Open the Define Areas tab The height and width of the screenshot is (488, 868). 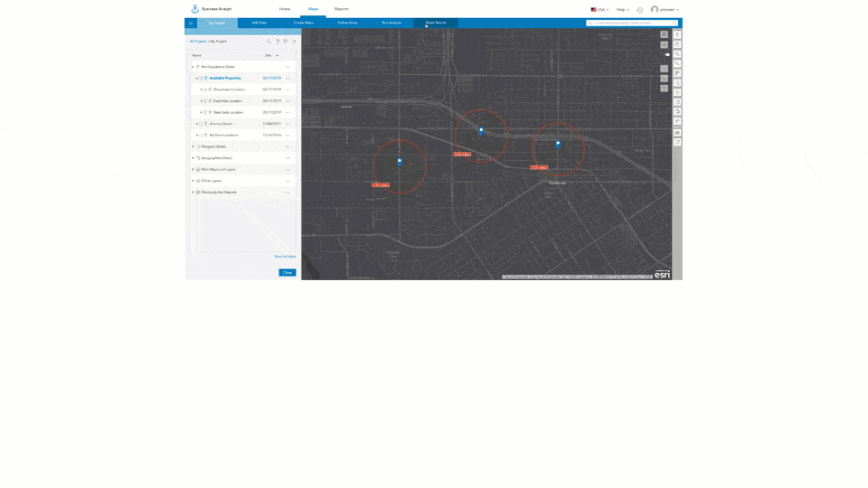tap(347, 23)
